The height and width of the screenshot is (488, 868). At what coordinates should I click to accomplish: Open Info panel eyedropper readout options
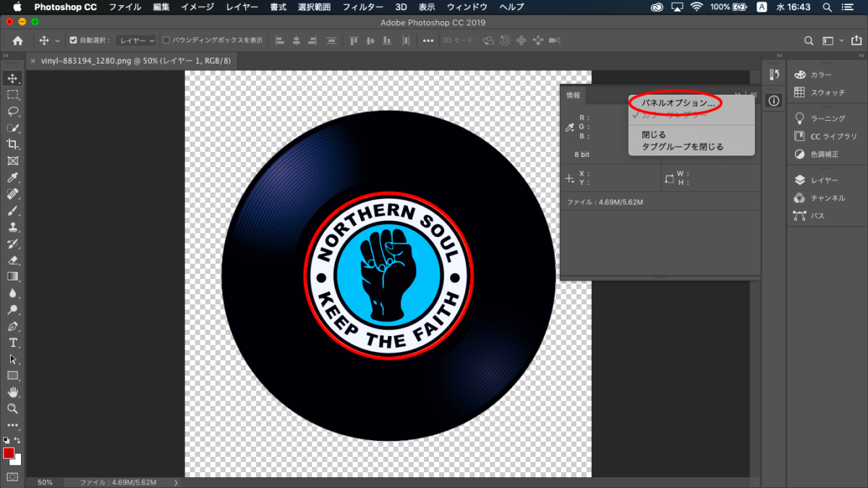(x=570, y=127)
